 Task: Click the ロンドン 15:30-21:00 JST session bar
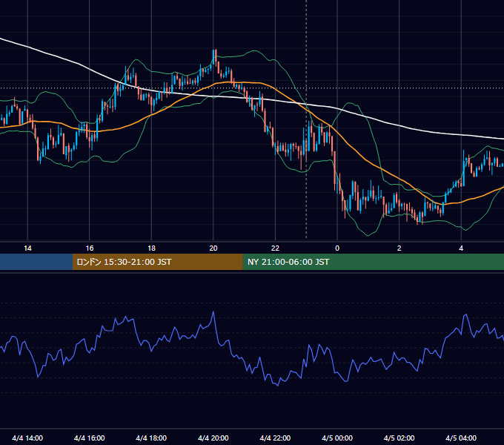click(x=157, y=262)
